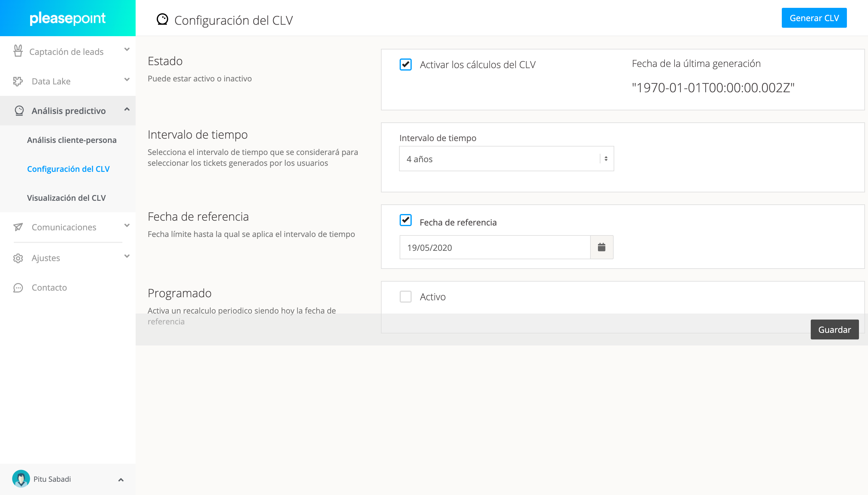868x495 pixels.
Task: Open the calendar date picker icon
Action: 602,247
